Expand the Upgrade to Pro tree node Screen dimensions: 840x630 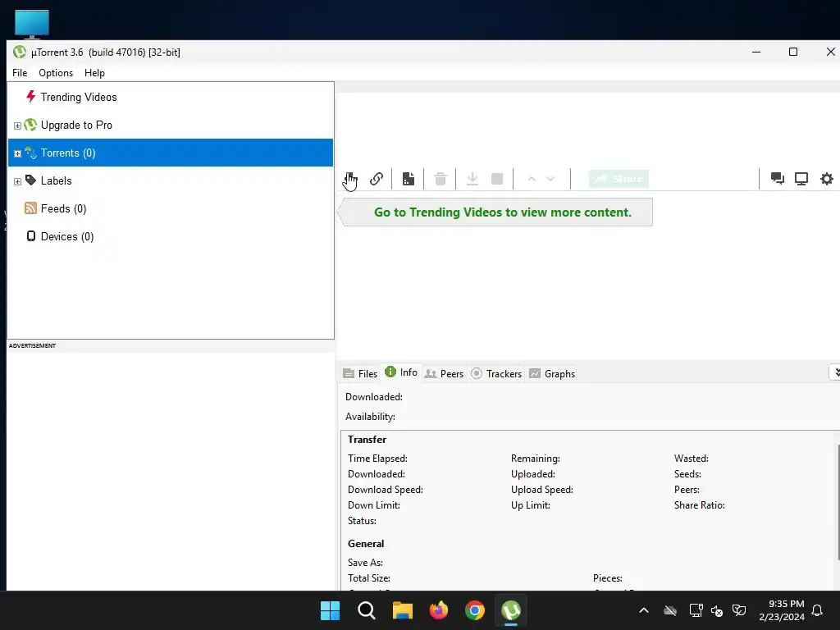tap(17, 126)
